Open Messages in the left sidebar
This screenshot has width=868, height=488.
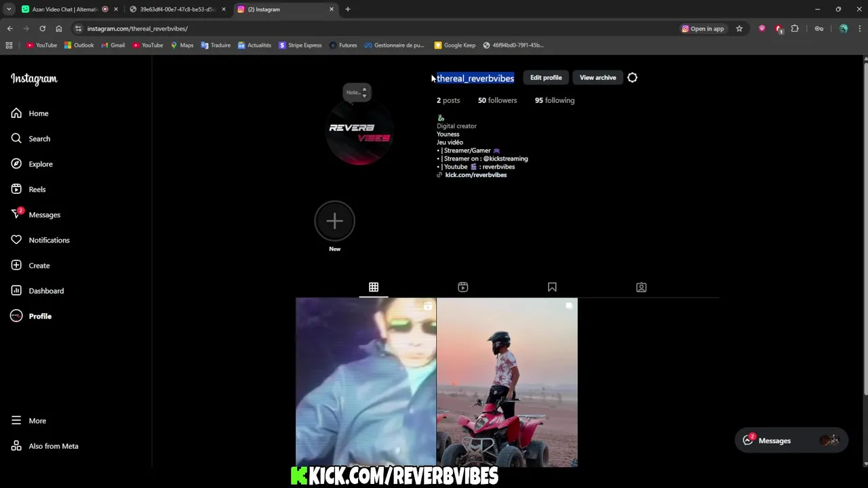click(x=36, y=214)
